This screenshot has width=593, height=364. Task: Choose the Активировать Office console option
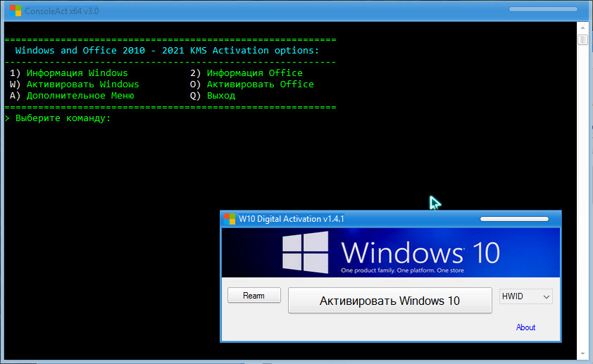point(260,84)
